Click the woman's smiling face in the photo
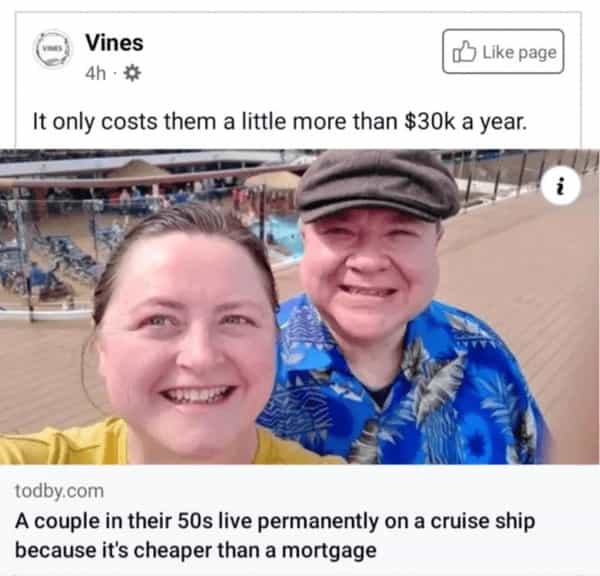 [x=188, y=337]
